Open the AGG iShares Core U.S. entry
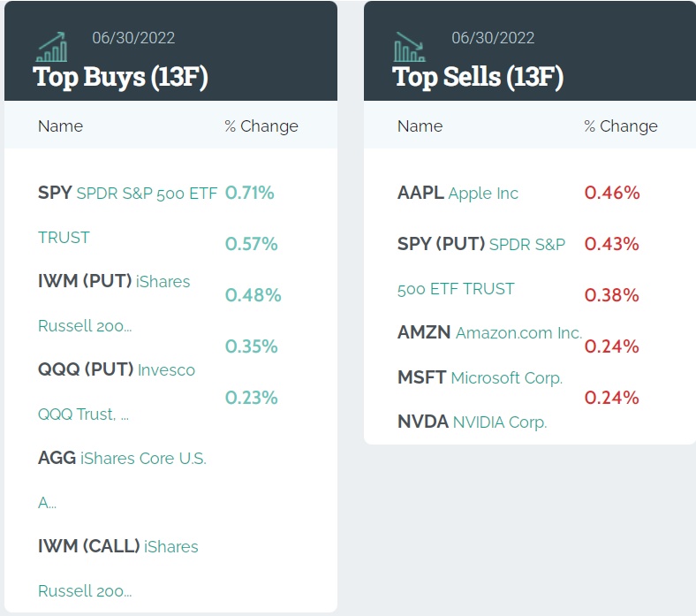 (x=122, y=459)
